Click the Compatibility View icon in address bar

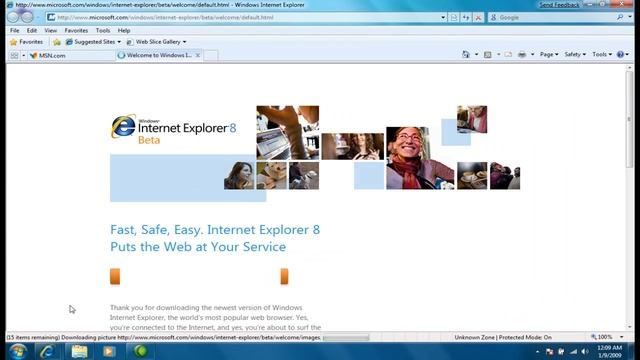[454, 18]
